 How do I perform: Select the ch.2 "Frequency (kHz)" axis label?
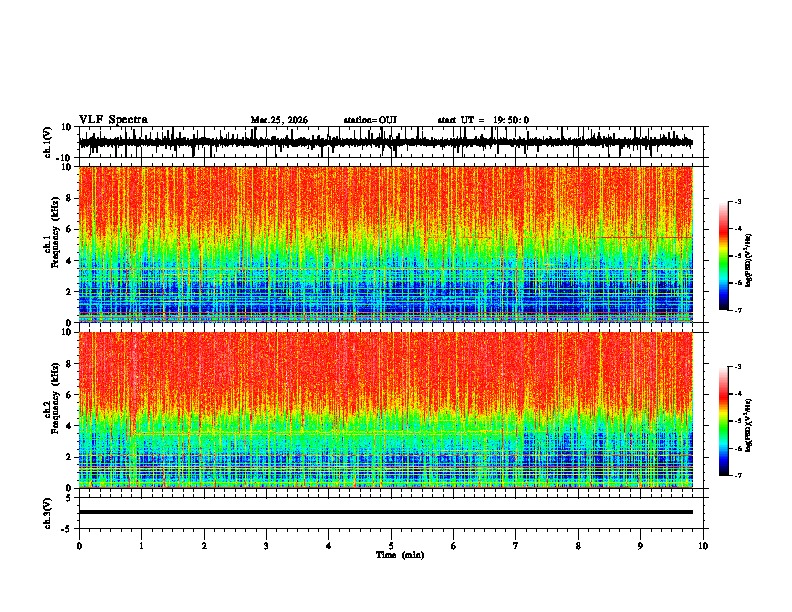coord(55,398)
